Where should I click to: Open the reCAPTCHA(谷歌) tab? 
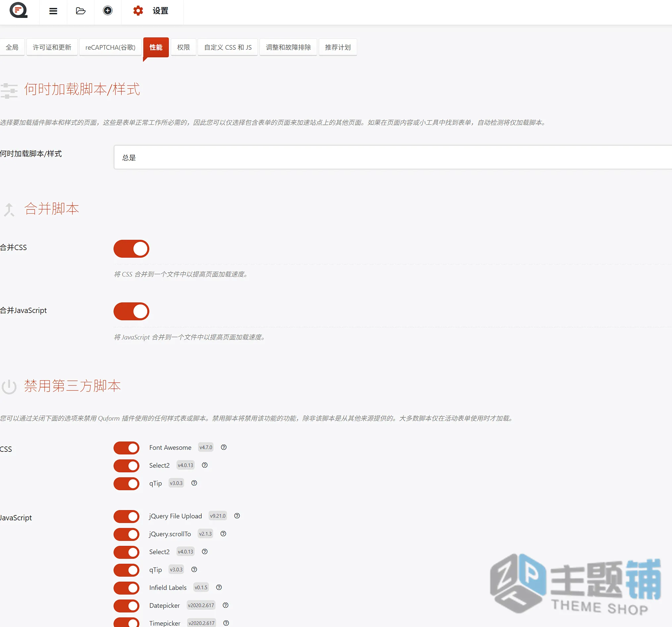(110, 47)
